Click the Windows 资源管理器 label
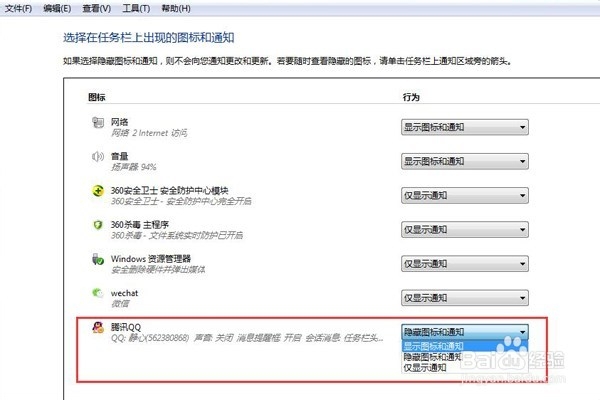Image resolution: width=600 pixels, height=400 pixels. click(151, 258)
